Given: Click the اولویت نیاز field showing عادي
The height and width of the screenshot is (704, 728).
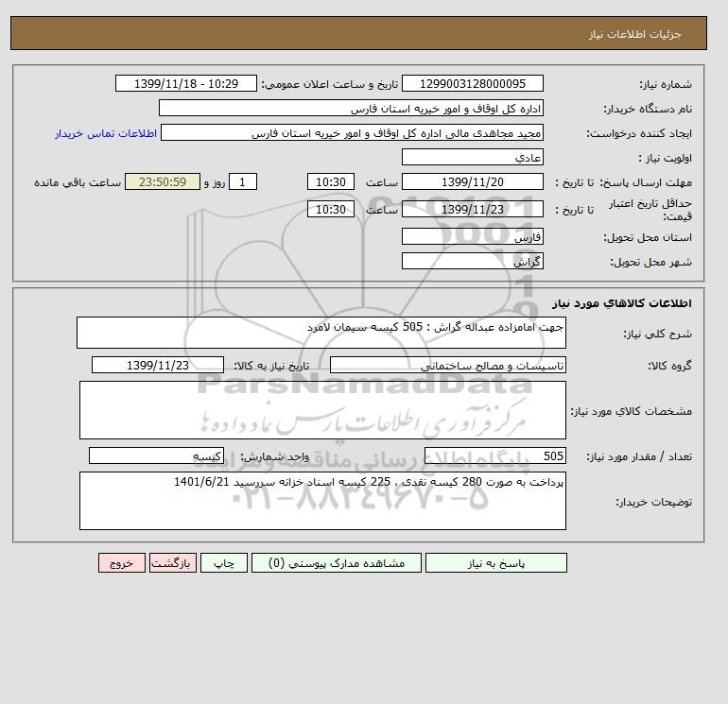Looking at the screenshot, I should pyautogui.click(x=472, y=157).
